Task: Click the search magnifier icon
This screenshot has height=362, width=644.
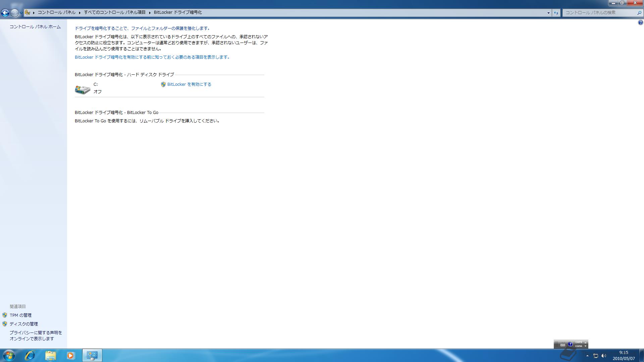Action: pyautogui.click(x=639, y=13)
